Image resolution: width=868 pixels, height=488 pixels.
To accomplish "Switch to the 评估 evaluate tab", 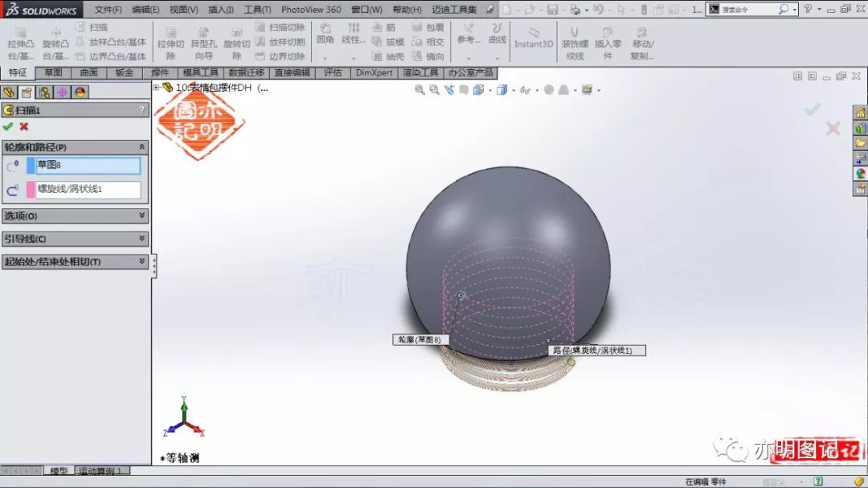I will tap(333, 72).
